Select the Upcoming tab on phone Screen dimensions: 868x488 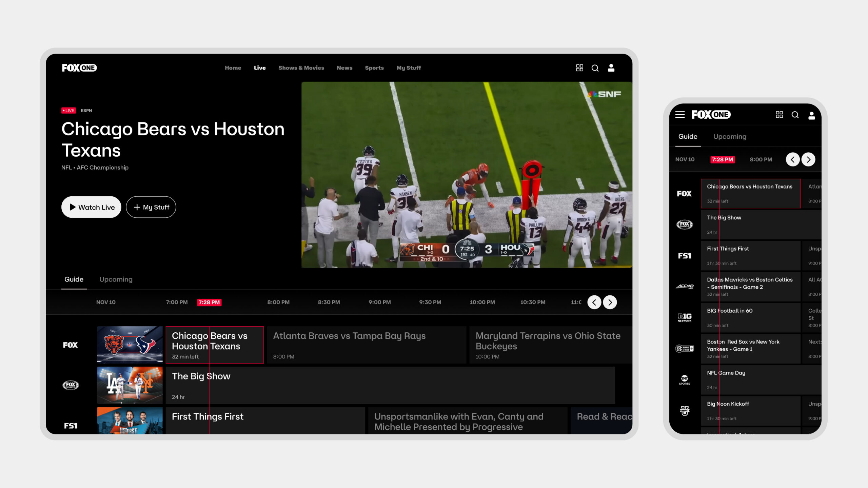(730, 137)
